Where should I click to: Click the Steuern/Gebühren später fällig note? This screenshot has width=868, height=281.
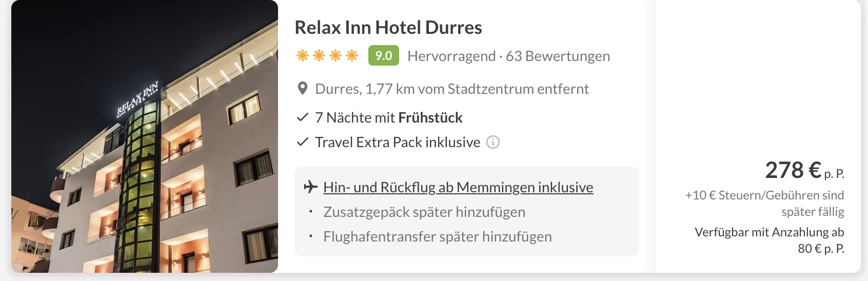[x=765, y=204]
